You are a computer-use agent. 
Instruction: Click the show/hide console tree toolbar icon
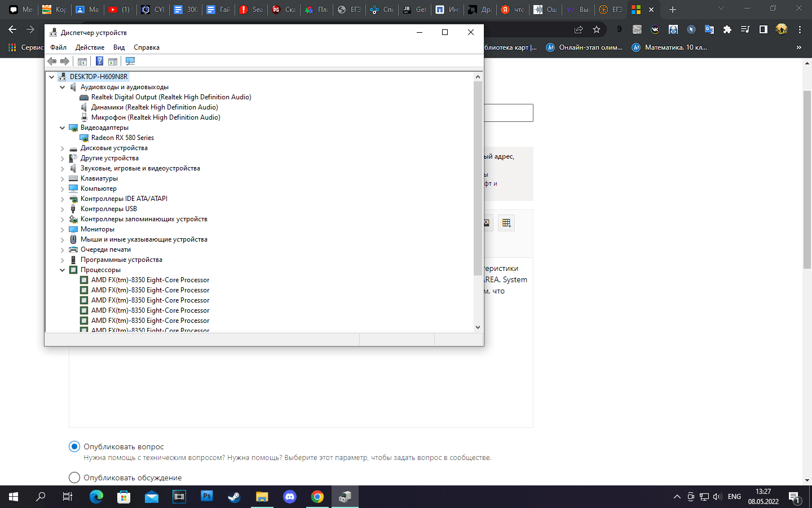click(x=82, y=61)
